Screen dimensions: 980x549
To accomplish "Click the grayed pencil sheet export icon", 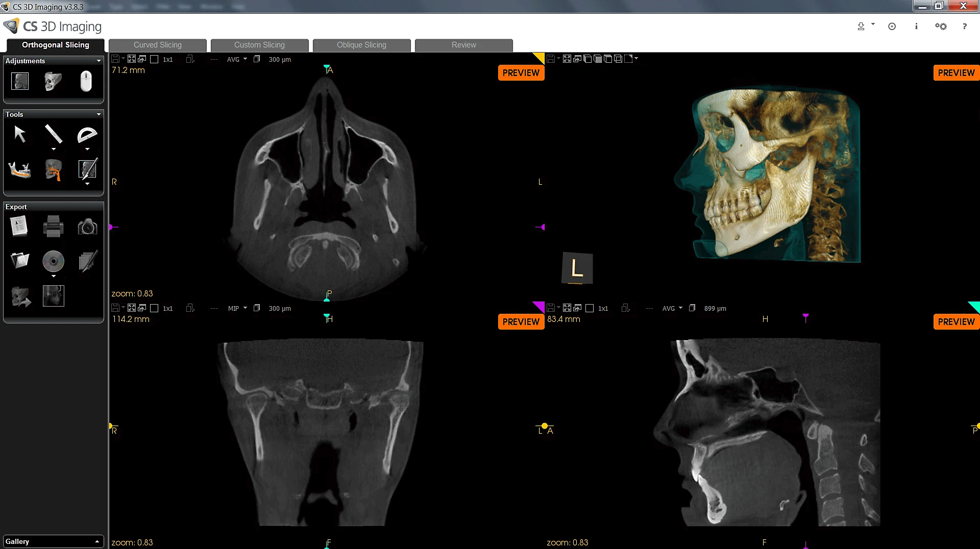I will (x=87, y=261).
